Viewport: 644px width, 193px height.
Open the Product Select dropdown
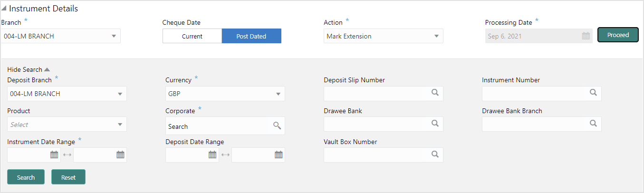coord(67,124)
